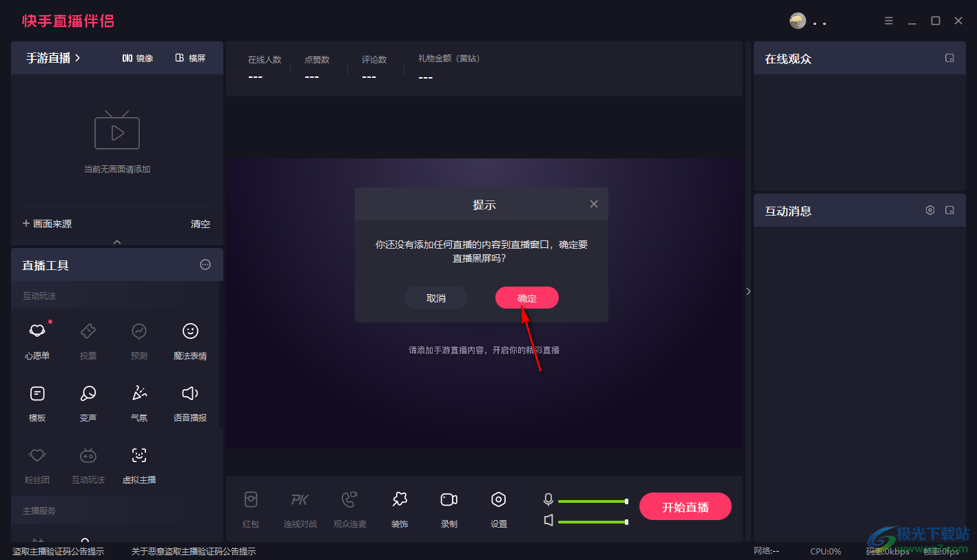This screenshot has width=977, height=560.
Task: Click the 礼物金额(黄钻) statistic
Action: click(x=449, y=68)
